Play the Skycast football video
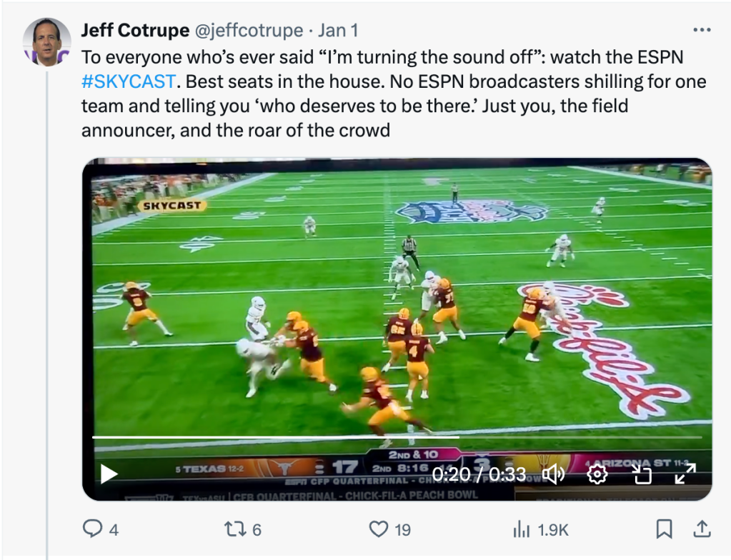Viewport: 731px width, 560px height. (x=109, y=474)
